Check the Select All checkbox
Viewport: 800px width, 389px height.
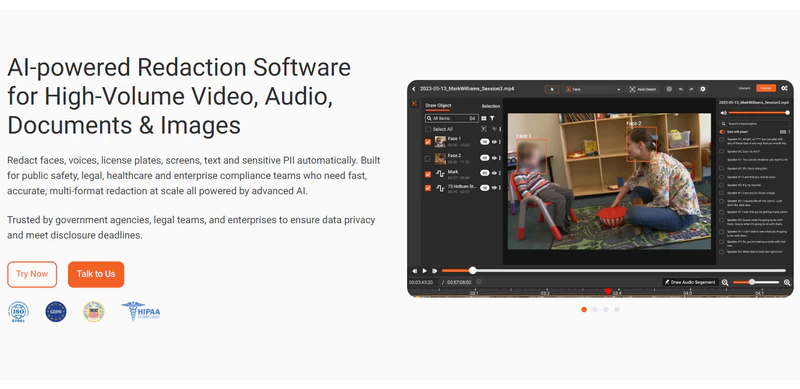pos(428,129)
